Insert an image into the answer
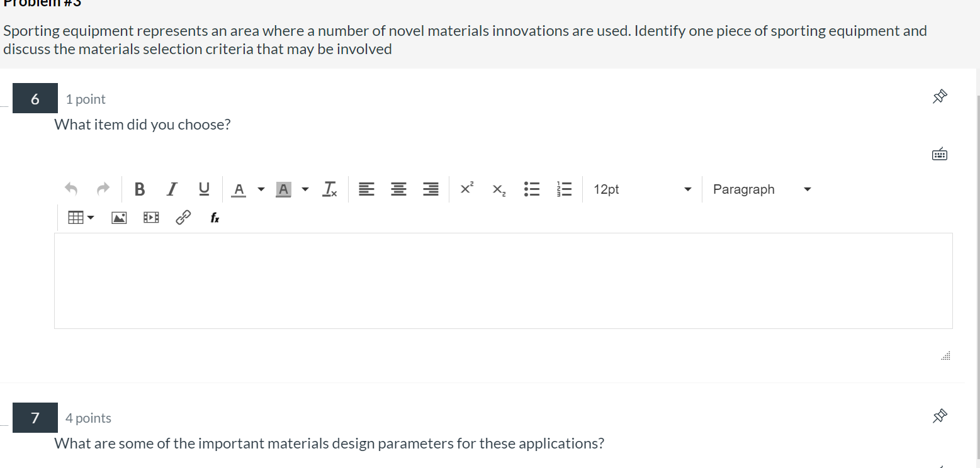 (119, 218)
